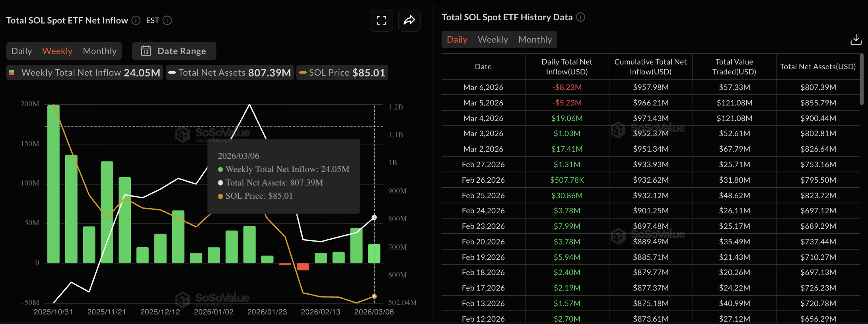The height and width of the screenshot is (324, 868).
Task: Click the calendar icon in Date Range
Action: [146, 51]
